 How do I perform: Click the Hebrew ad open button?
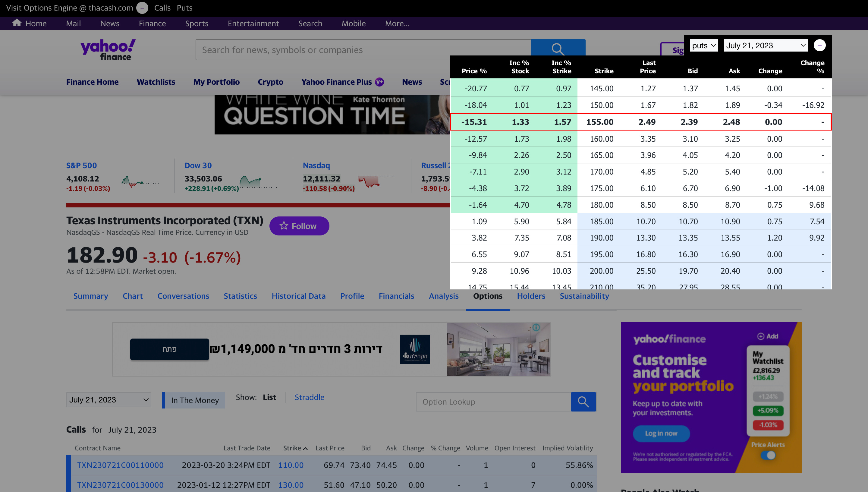[170, 349]
